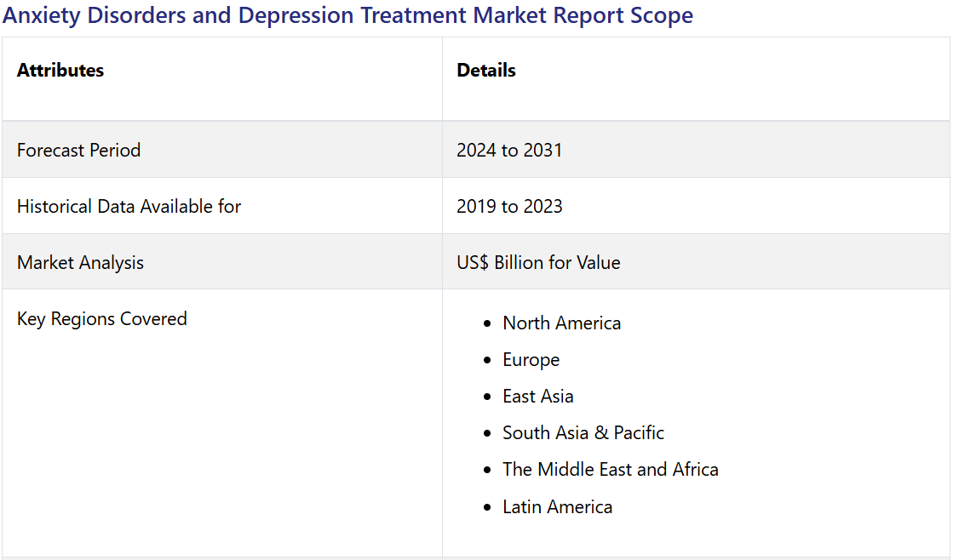Screen dimensions: 953x560
Task: Click the bullet point beside Europe
Action: click(x=487, y=361)
